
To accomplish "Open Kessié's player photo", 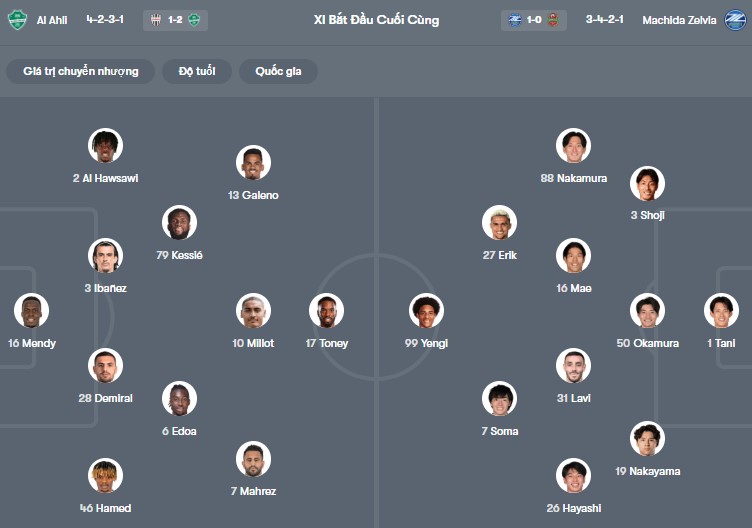I will point(180,223).
